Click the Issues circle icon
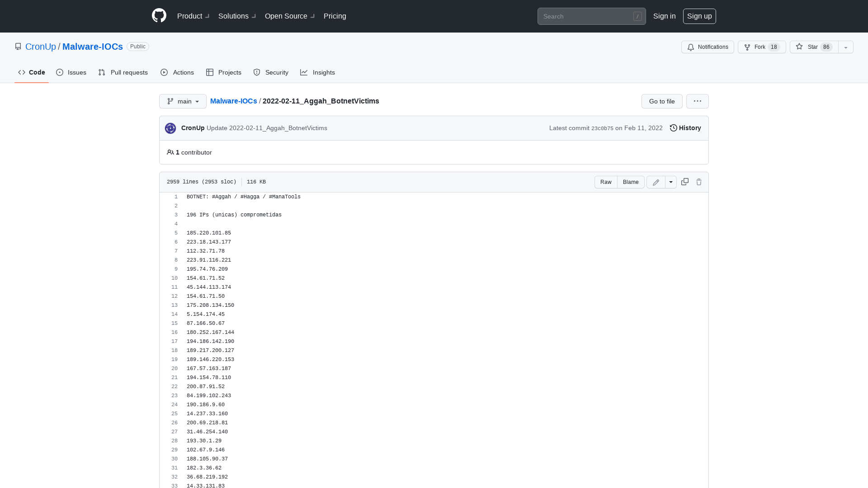 pyautogui.click(x=60, y=72)
